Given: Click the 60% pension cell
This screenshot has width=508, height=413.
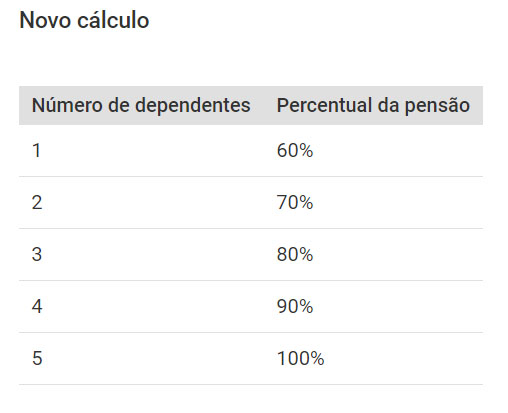Looking at the screenshot, I should (295, 150).
